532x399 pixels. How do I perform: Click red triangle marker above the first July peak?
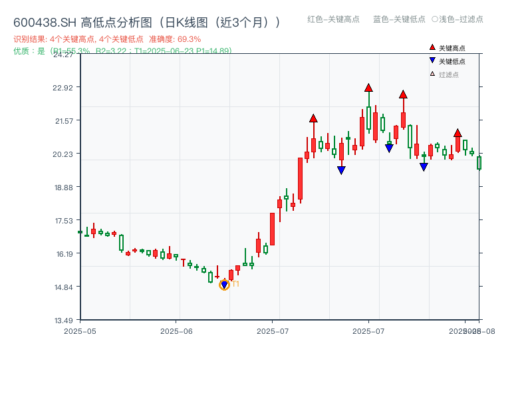[x=314, y=118]
